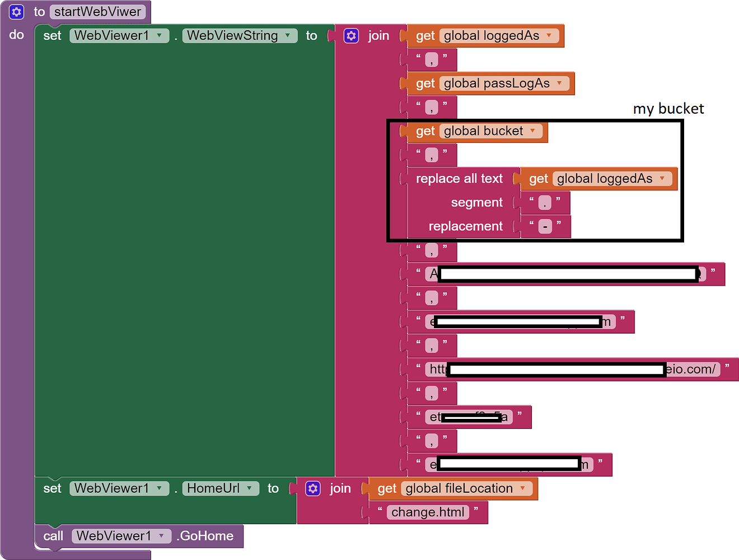This screenshot has height=560, width=739.
Task: Click the change.html text string field
Action: point(428,512)
